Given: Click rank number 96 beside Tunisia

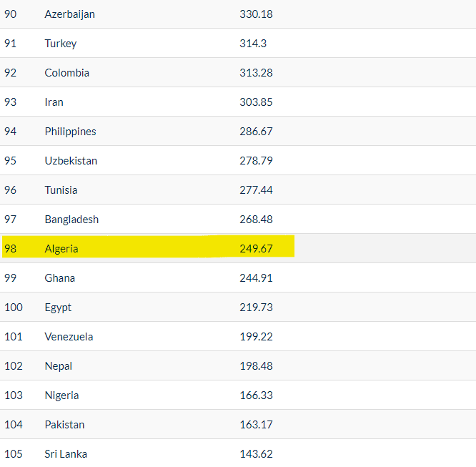Looking at the screenshot, I should (x=11, y=190).
